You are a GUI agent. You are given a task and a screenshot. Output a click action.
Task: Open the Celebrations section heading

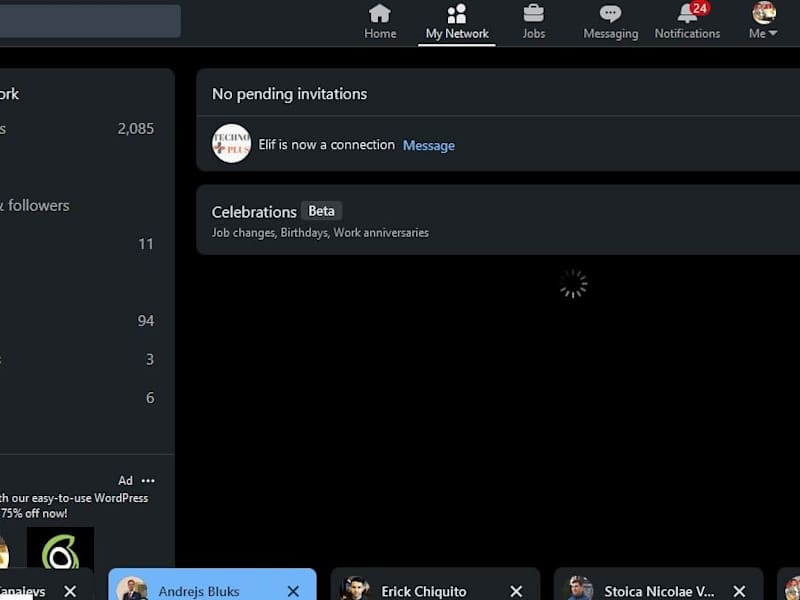point(254,212)
